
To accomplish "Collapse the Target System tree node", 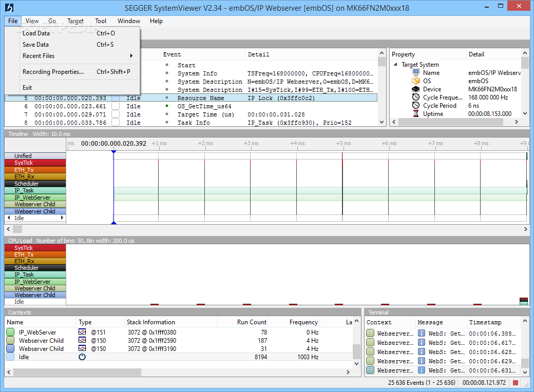I will tap(395, 64).
